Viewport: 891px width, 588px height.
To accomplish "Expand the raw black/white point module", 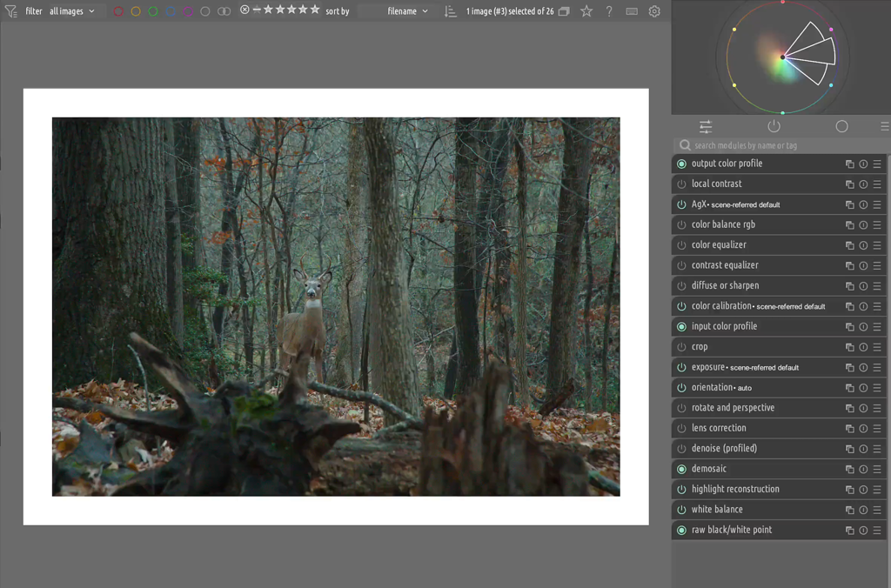I will (x=731, y=530).
